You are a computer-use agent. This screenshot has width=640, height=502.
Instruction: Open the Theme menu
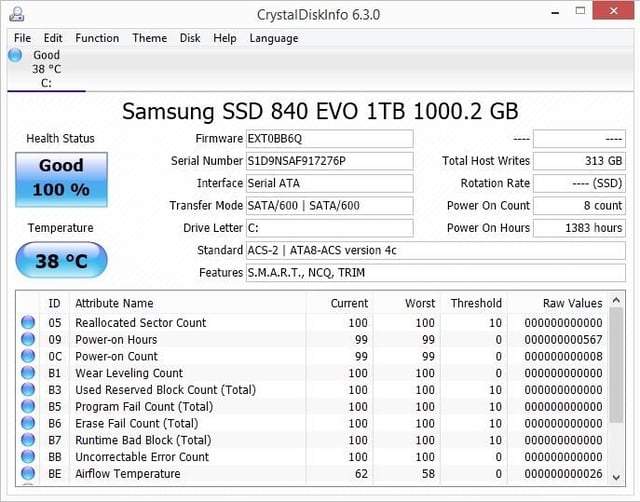150,38
